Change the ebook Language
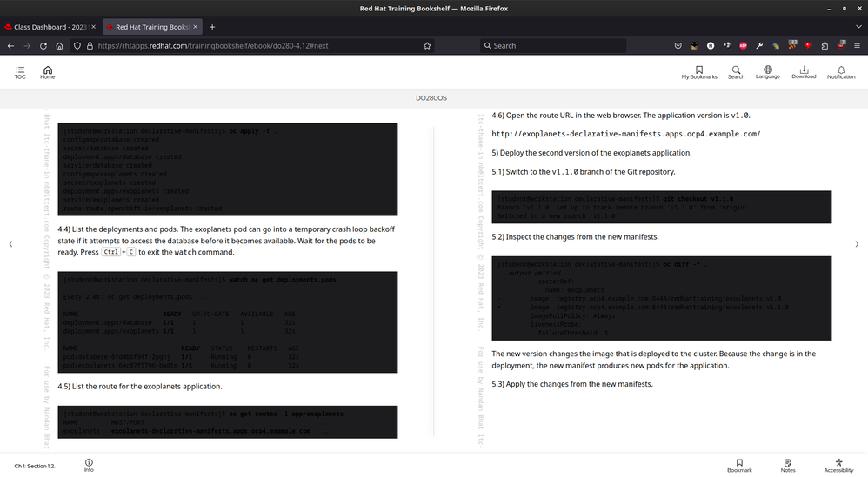The height and width of the screenshot is (477, 868). pyautogui.click(x=768, y=72)
